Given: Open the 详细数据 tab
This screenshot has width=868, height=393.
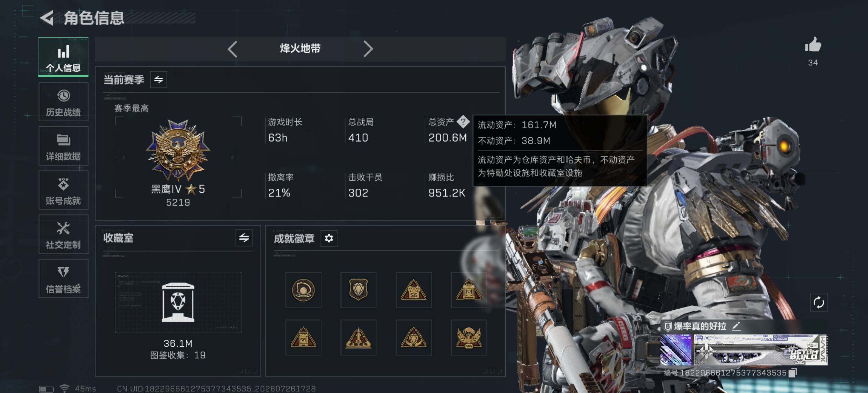Looking at the screenshot, I should point(63,146).
